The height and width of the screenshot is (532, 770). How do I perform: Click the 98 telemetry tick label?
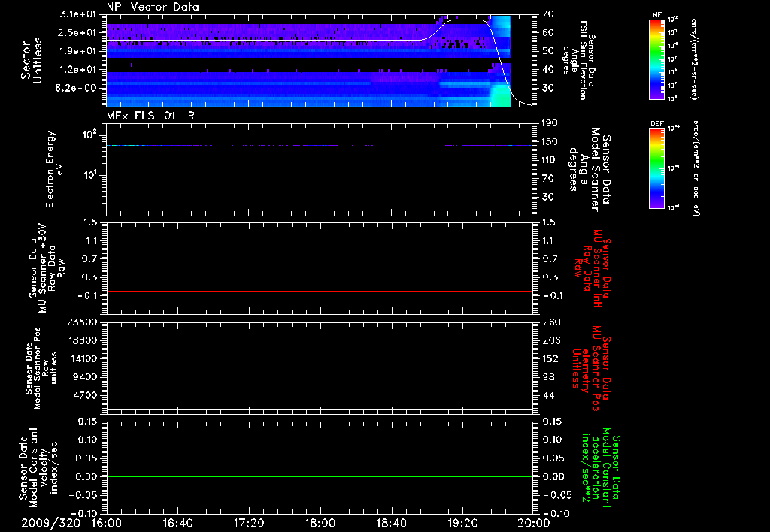pos(548,377)
